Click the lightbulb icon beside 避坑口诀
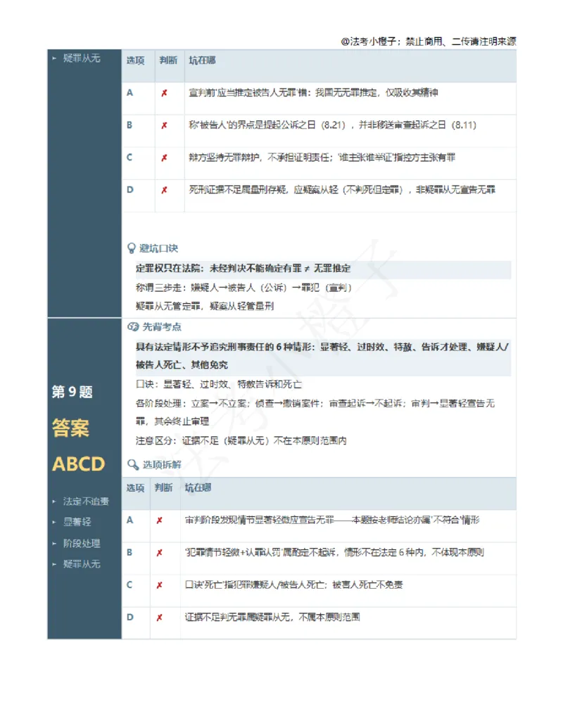563x728 pixels. [x=132, y=248]
